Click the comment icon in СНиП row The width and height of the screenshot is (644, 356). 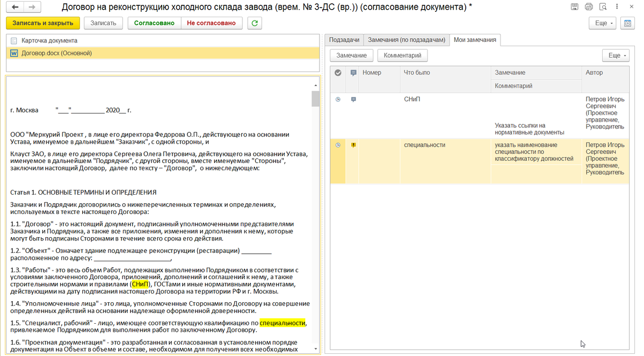[x=353, y=99]
